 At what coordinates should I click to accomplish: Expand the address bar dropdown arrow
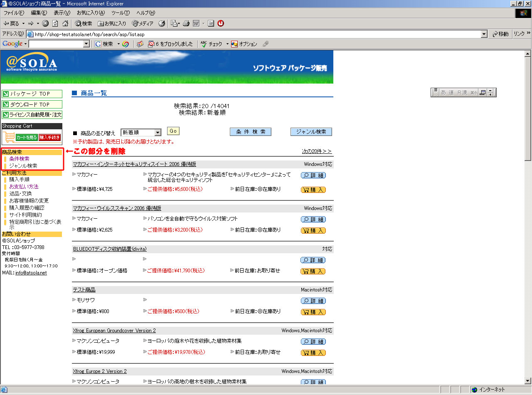pos(484,34)
